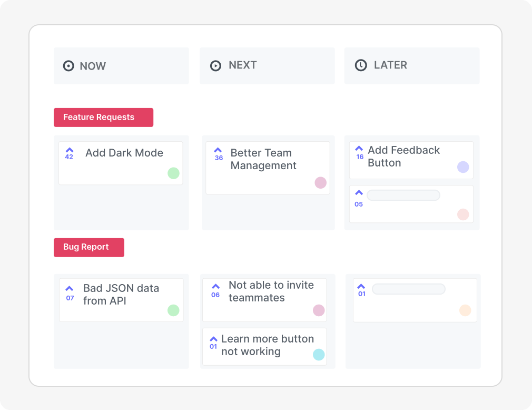Click the Bug Report label
Image resolution: width=532 pixels, height=410 pixels.
(x=89, y=248)
